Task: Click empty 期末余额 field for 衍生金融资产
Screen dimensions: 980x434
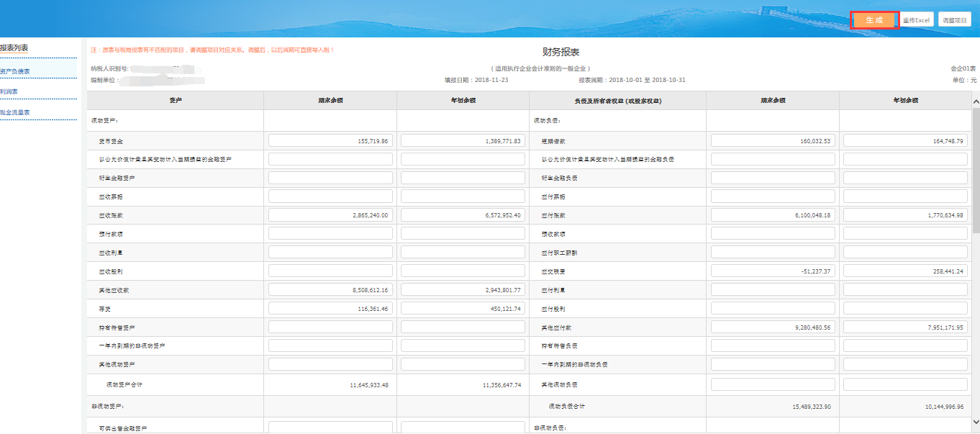Action: click(330, 178)
